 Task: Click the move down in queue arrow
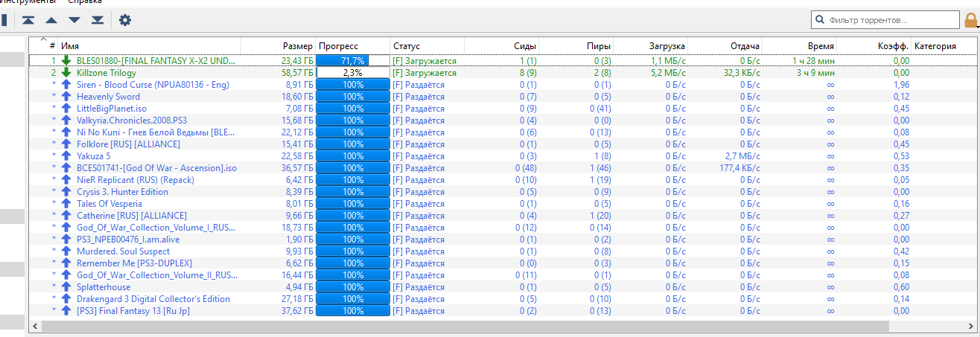point(74,20)
